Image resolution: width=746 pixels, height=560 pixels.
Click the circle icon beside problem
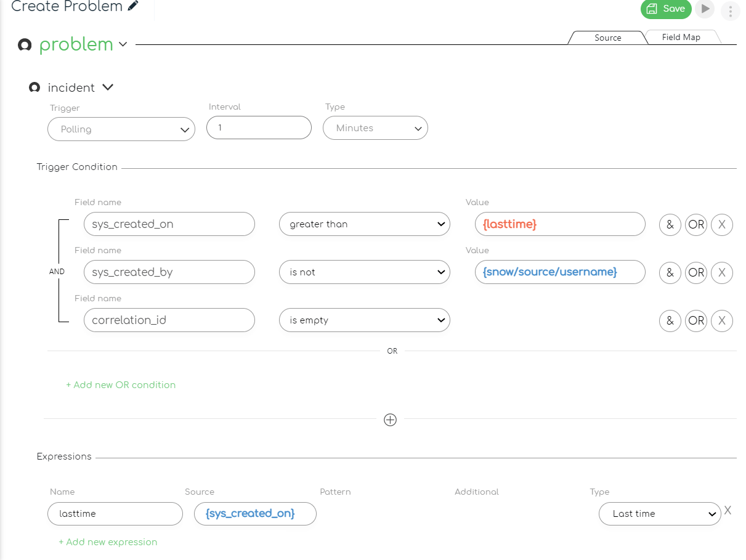click(x=25, y=45)
